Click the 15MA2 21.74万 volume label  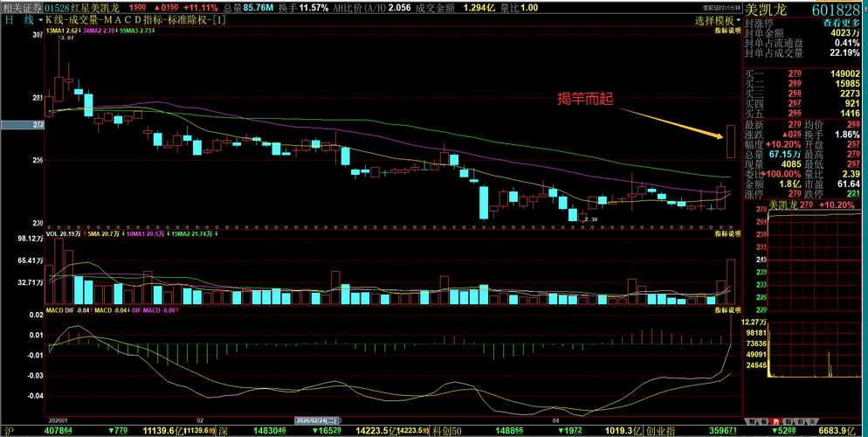194,234
